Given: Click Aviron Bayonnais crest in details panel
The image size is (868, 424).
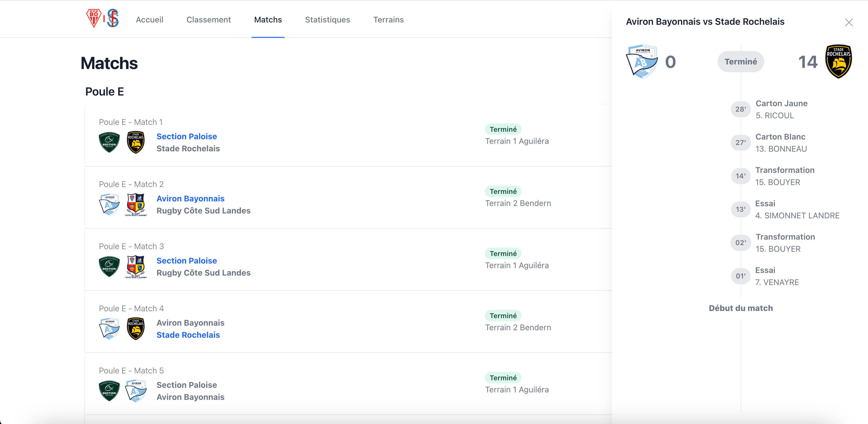Looking at the screenshot, I should [642, 61].
